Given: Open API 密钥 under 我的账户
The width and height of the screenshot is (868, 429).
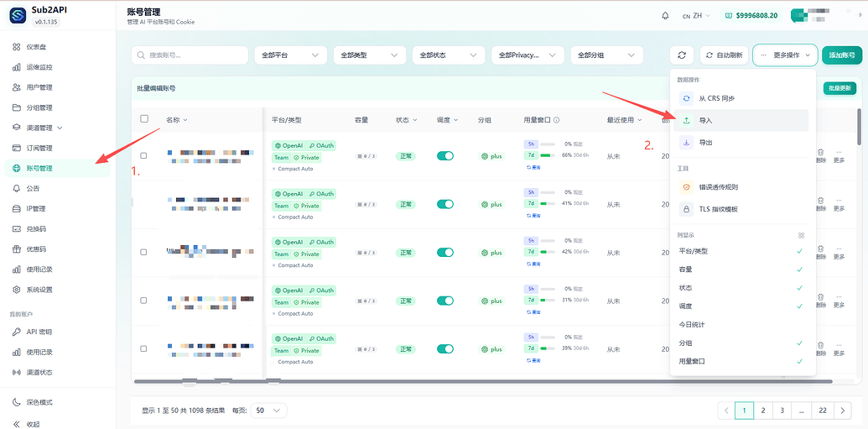Looking at the screenshot, I should [x=58, y=332].
